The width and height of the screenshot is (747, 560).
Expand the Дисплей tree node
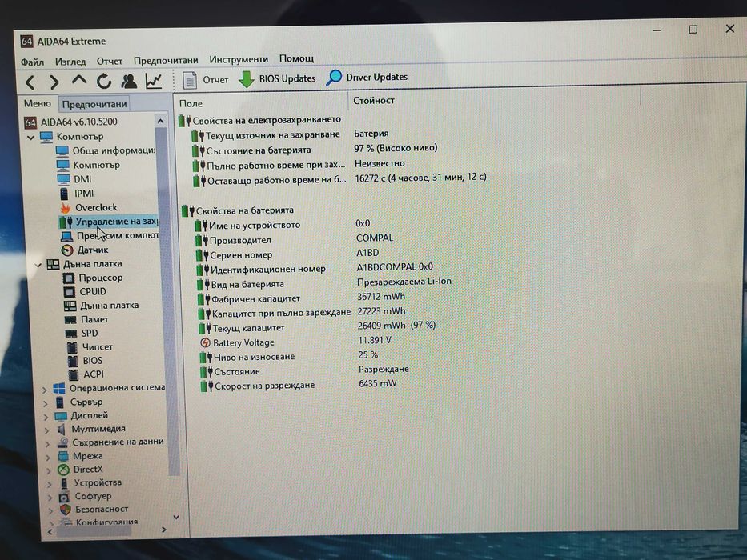click(46, 417)
